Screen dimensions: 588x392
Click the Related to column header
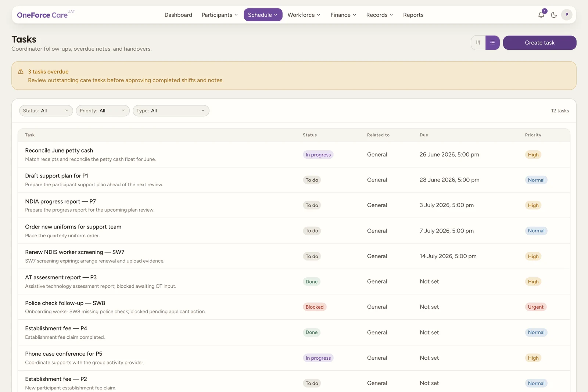(378, 135)
